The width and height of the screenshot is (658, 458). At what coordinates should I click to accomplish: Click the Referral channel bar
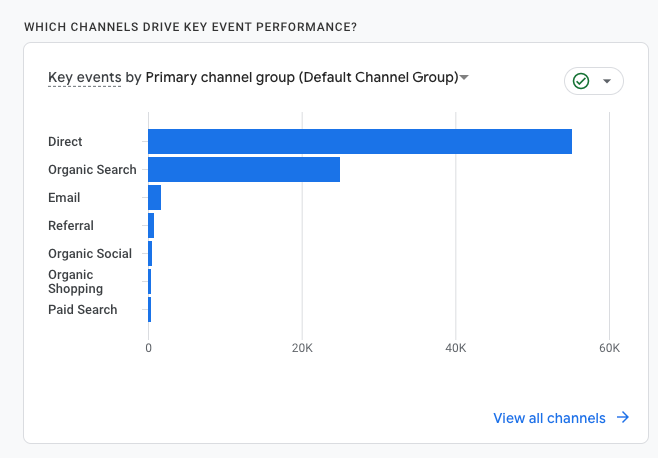point(151,226)
